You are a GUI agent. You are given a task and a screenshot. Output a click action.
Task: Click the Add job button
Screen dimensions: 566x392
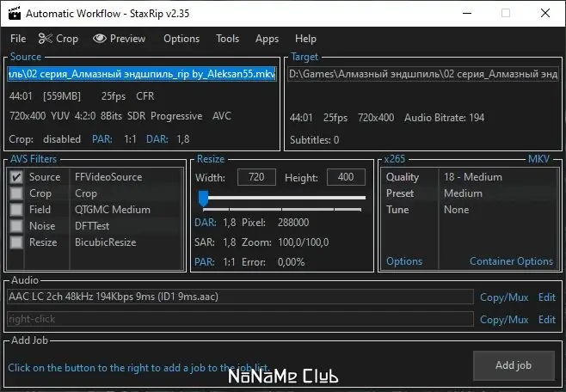(514, 365)
